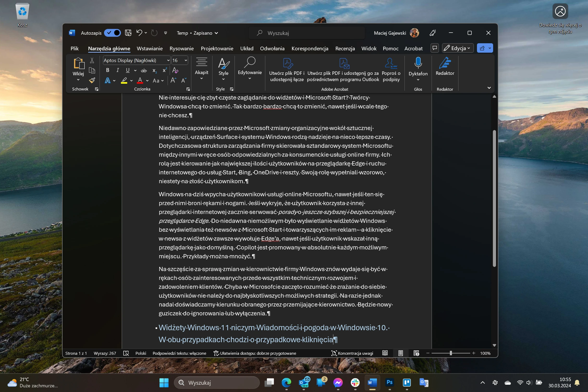Open the comments speech bubble icon

point(435,48)
